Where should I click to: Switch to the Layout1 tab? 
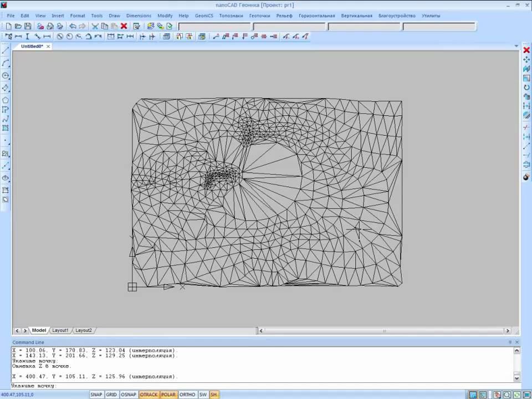tap(60, 330)
